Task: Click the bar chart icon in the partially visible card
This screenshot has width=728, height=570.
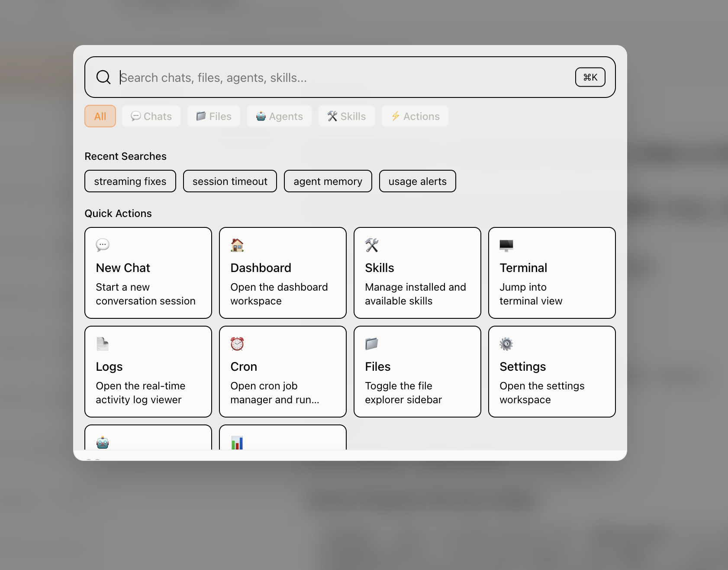Action: [237, 443]
